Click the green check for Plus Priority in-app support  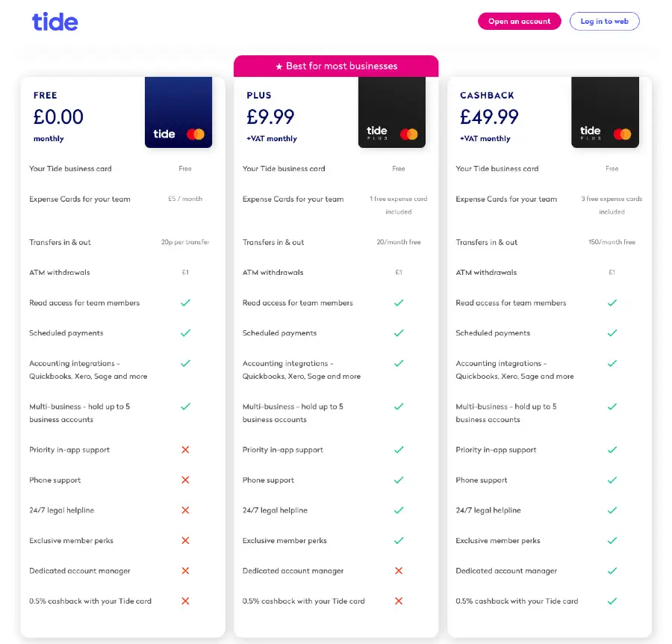click(x=399, y=449)
